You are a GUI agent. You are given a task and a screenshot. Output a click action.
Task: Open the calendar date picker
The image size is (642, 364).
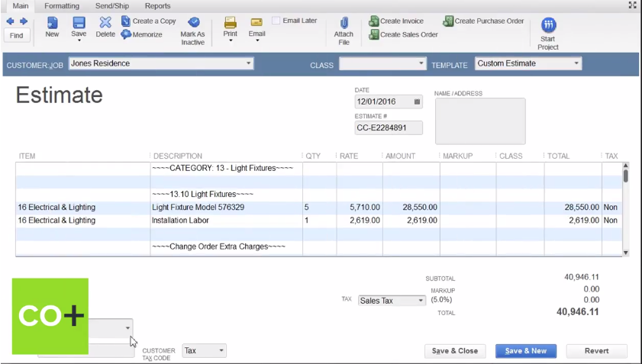[x=417, y=101]
